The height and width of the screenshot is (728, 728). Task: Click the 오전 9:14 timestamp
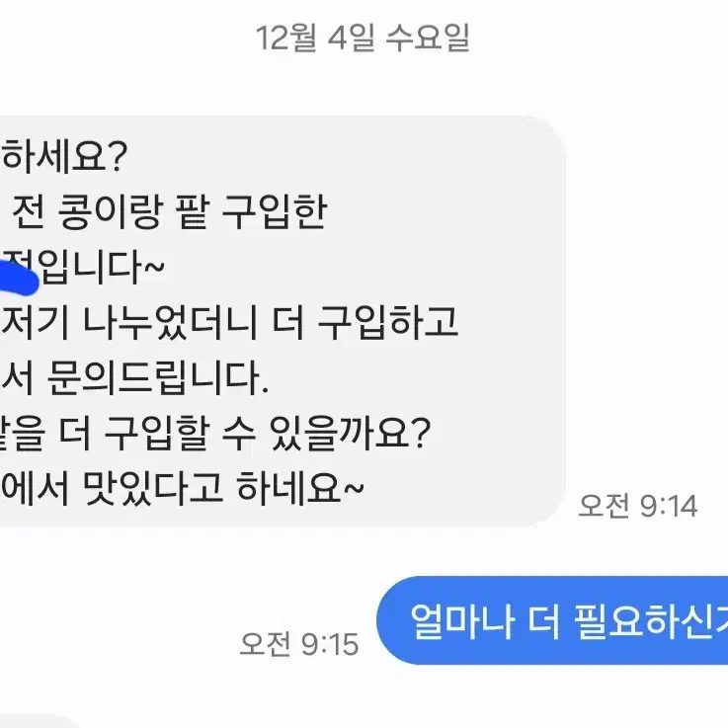[x=637, y=506]
